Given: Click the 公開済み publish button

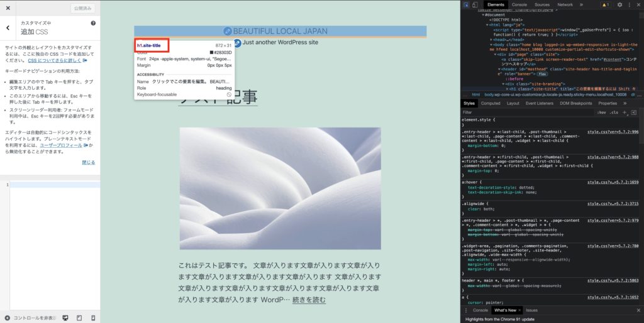Looking at the screenshot, I should pos(82,8).
